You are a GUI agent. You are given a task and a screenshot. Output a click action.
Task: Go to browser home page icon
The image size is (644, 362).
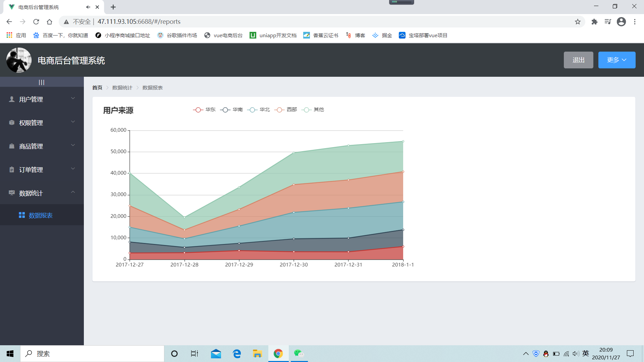[49, 22]
